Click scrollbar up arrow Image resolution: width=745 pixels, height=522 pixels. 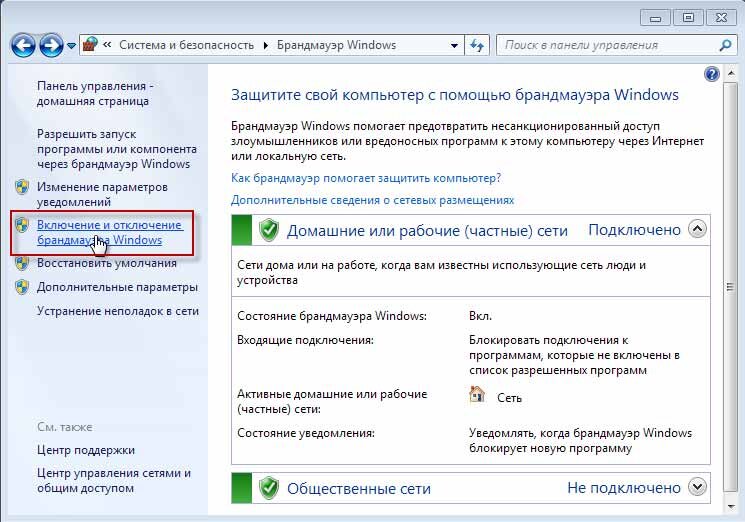(731, 74)
